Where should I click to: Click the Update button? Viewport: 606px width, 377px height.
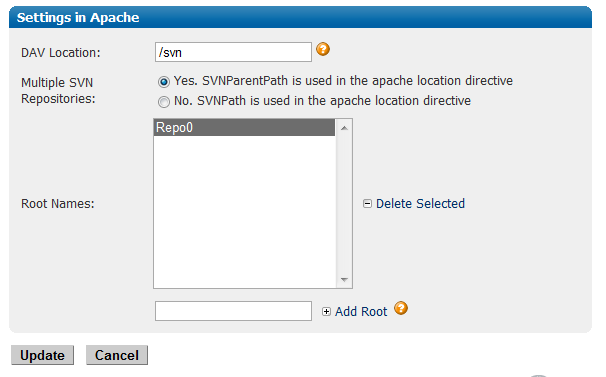click(43, 355)
